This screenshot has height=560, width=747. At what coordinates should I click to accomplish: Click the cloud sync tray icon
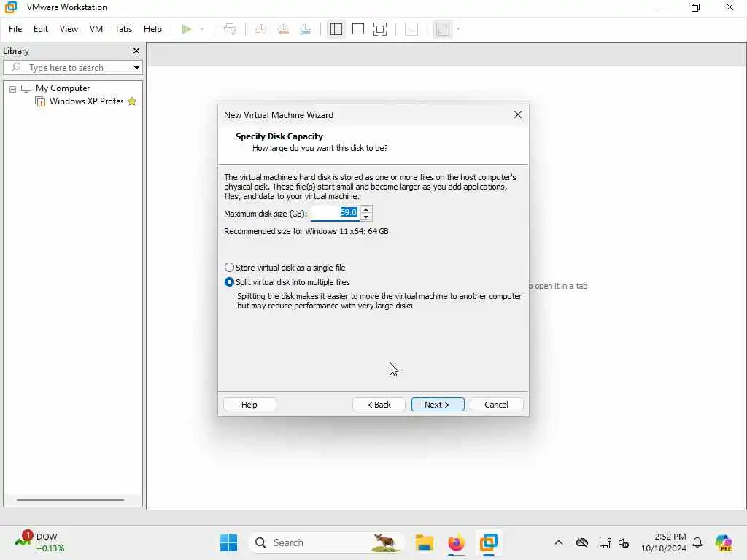pos(581,542)
